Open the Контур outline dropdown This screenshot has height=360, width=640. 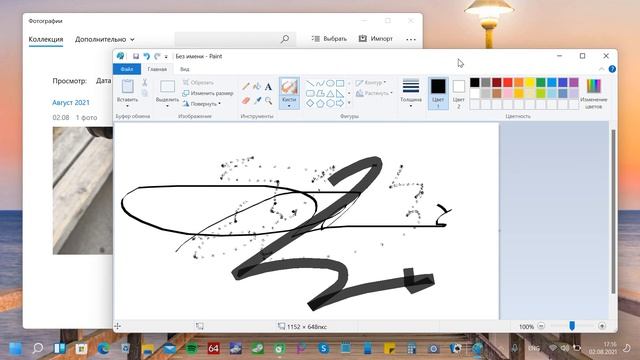click(371, 82)
